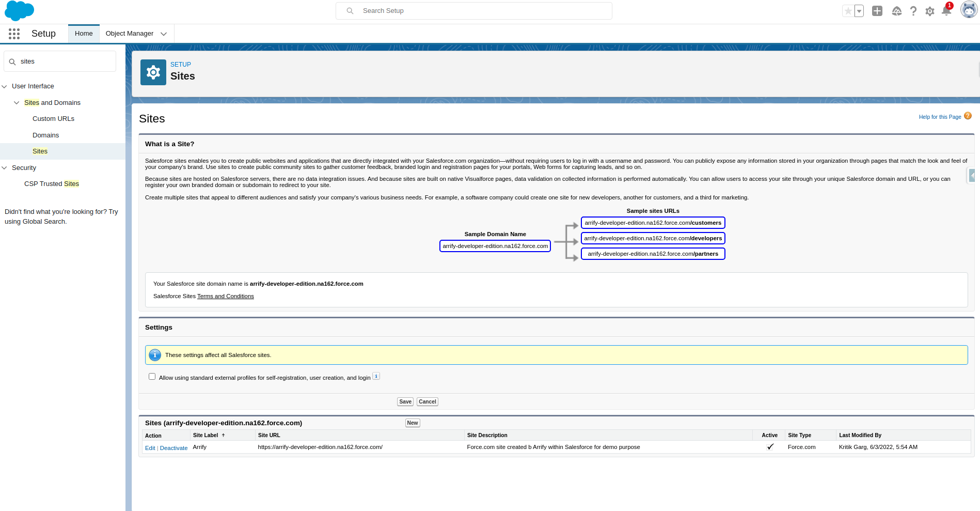This screenshot has width=980, height=511.
Task: Click the Active column header
Action: click(769, 435)
